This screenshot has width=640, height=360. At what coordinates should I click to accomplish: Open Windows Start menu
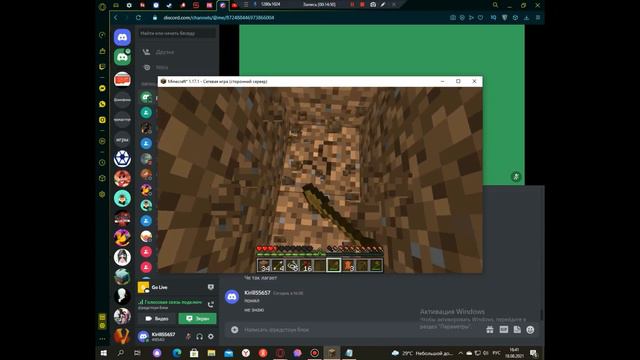[x=104, y=353]
